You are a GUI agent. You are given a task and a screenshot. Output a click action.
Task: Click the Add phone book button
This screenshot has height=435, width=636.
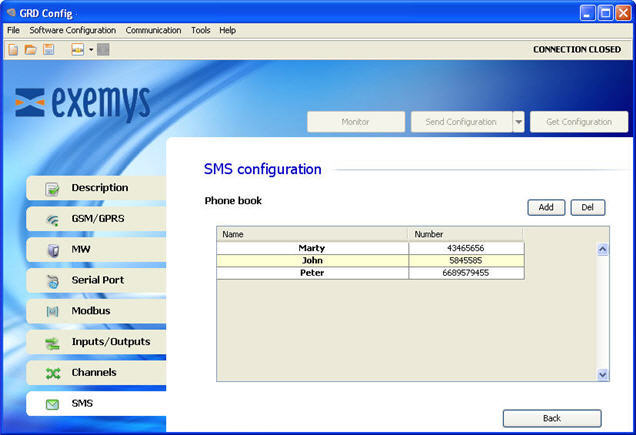[546, 207]
